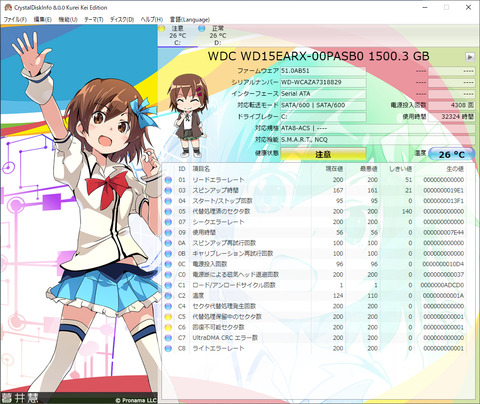Click the power on hours field 32324 時間
This screenshot has height=404, width=480.
point(452,117)
